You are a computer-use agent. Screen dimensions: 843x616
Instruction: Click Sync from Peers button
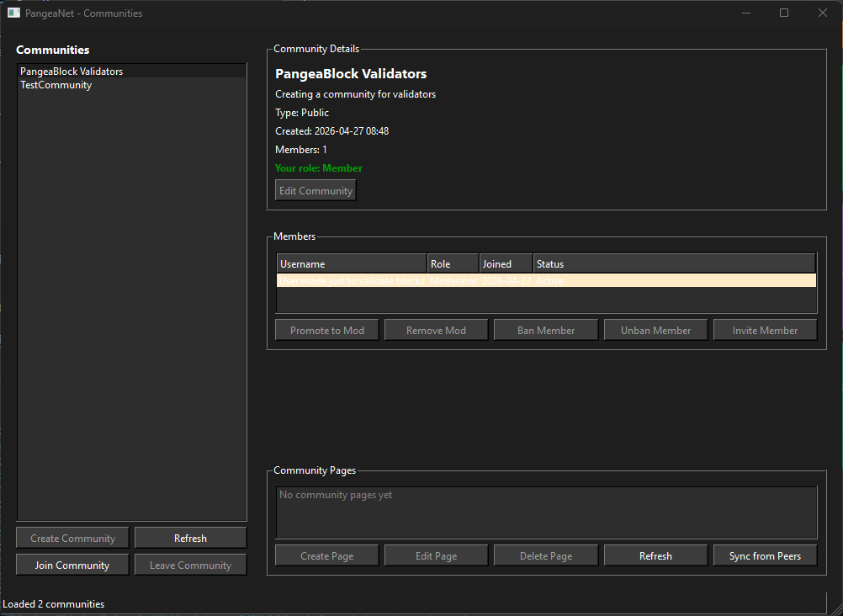click(765, 555)
